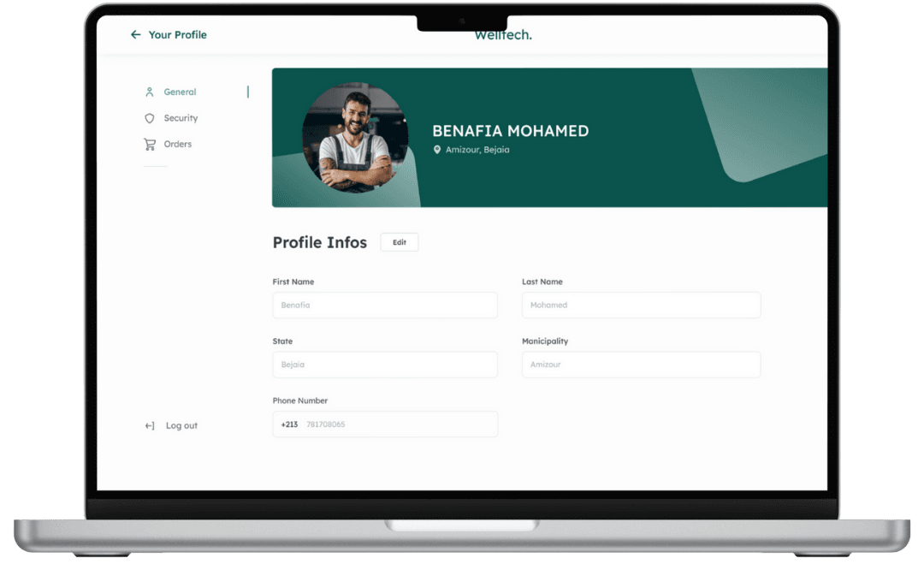Open the Orders cart icon

(x=150, y=145)
